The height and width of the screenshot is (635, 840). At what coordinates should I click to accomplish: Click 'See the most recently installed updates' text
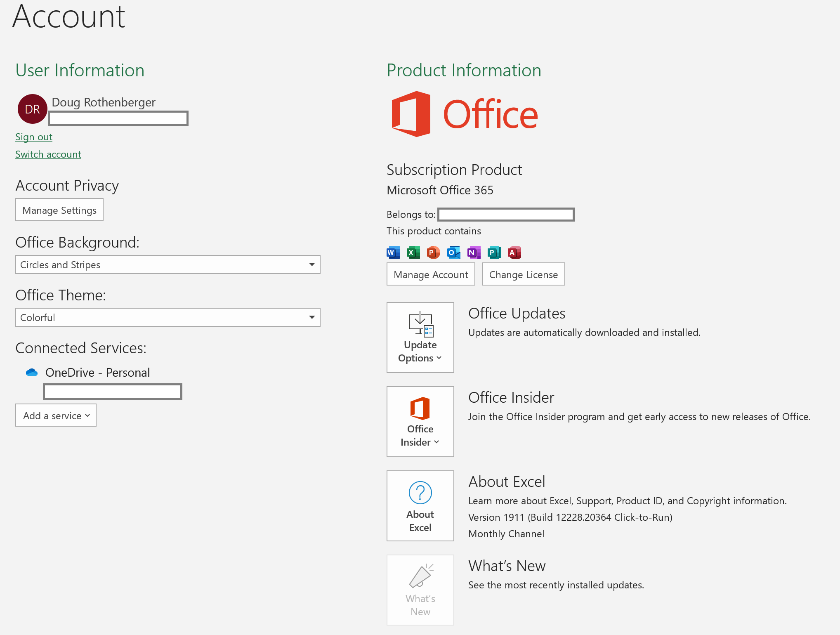556,585
